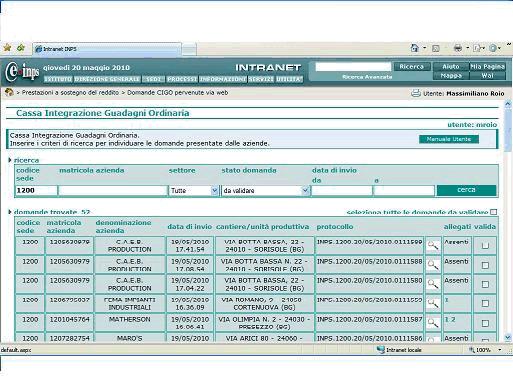Open the zoom level 100% dropdown
513x384 pixels.
point(500,350)
